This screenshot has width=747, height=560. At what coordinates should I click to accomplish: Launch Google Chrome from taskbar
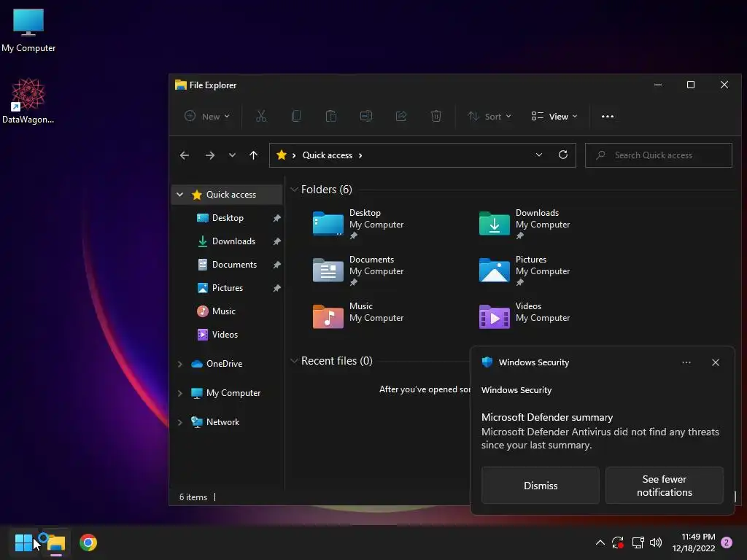[88, 542]
